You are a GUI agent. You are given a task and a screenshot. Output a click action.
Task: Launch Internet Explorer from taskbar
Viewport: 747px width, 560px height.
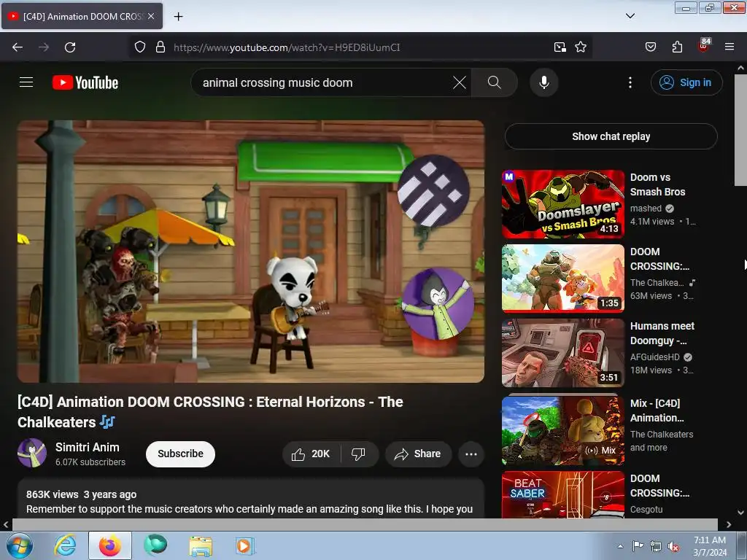[65, 545]
